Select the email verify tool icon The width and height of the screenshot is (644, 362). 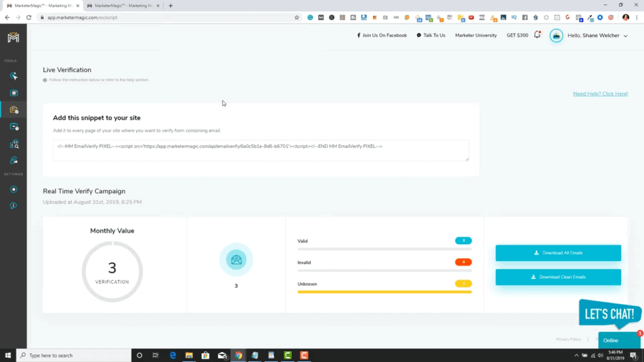(14, 109)
